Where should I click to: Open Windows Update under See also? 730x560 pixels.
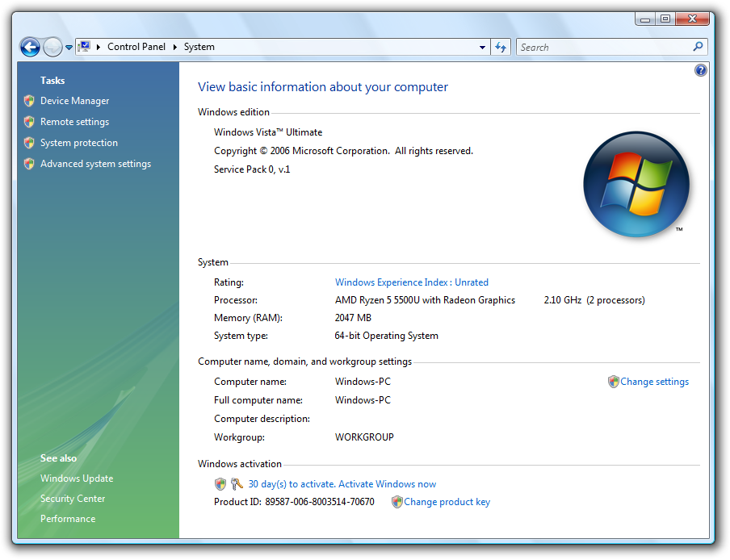(x=77, y=479)
